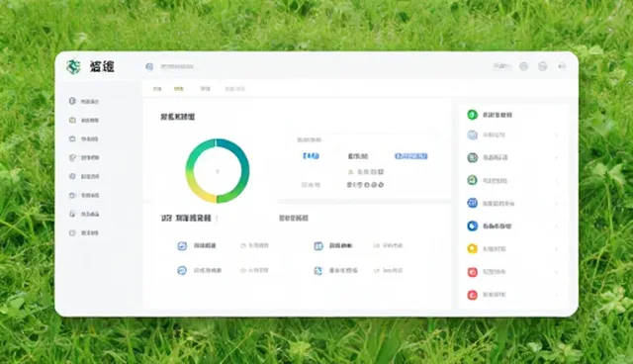Focus the search field beside the search icon
The image size is (633, 364).
point(177,66)
